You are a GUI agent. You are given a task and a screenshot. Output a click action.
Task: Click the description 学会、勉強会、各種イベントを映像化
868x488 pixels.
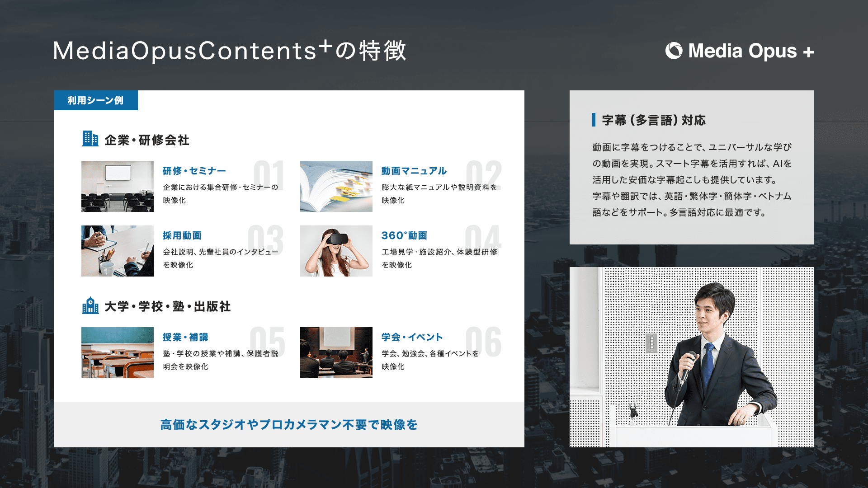[x=430, y=360]
